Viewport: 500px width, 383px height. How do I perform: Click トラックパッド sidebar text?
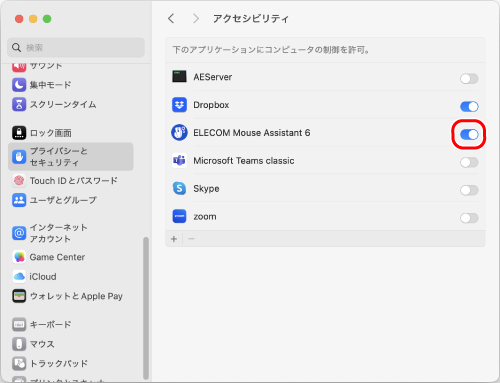59,363
